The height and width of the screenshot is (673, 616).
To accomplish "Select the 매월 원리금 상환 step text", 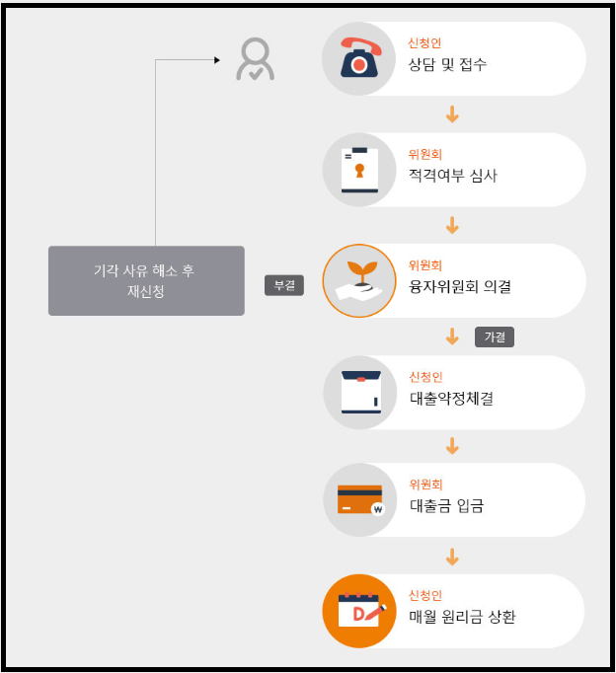I will [462, 617].
